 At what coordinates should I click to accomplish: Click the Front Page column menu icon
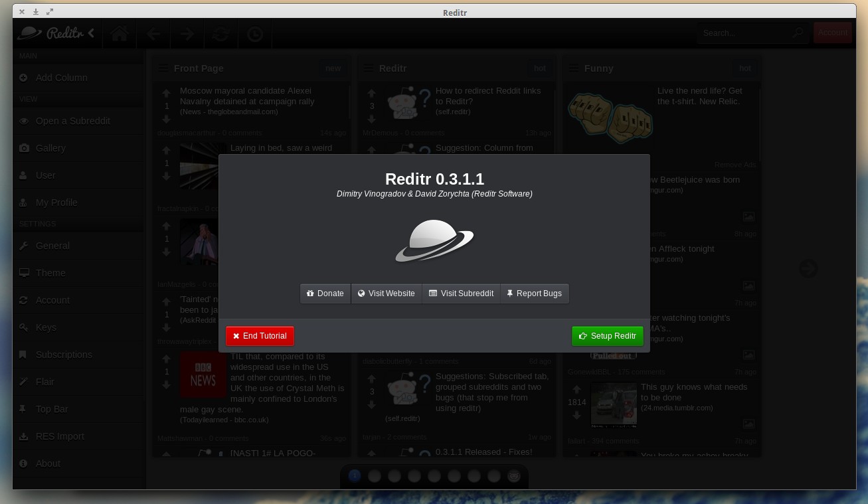tap(163, 68)
